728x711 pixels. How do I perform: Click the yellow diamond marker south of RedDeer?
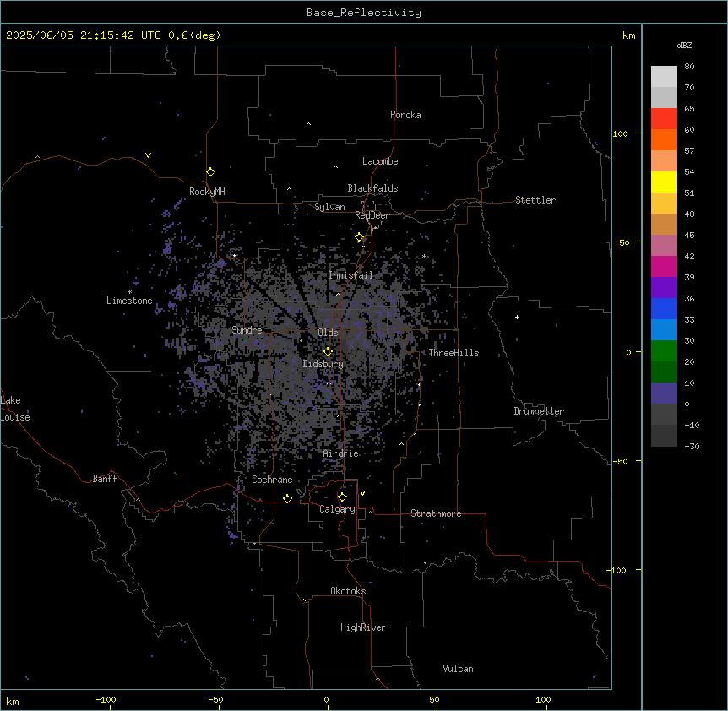pos(360,237)
